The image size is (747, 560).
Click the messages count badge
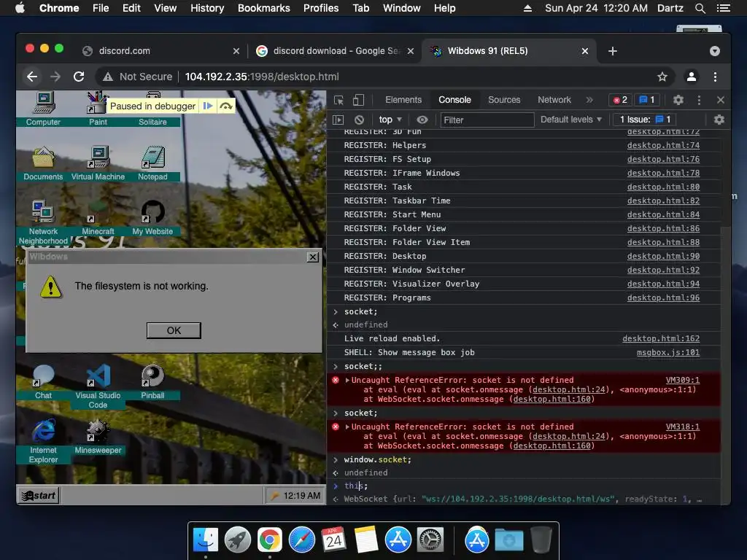click(x=647, y=100)
